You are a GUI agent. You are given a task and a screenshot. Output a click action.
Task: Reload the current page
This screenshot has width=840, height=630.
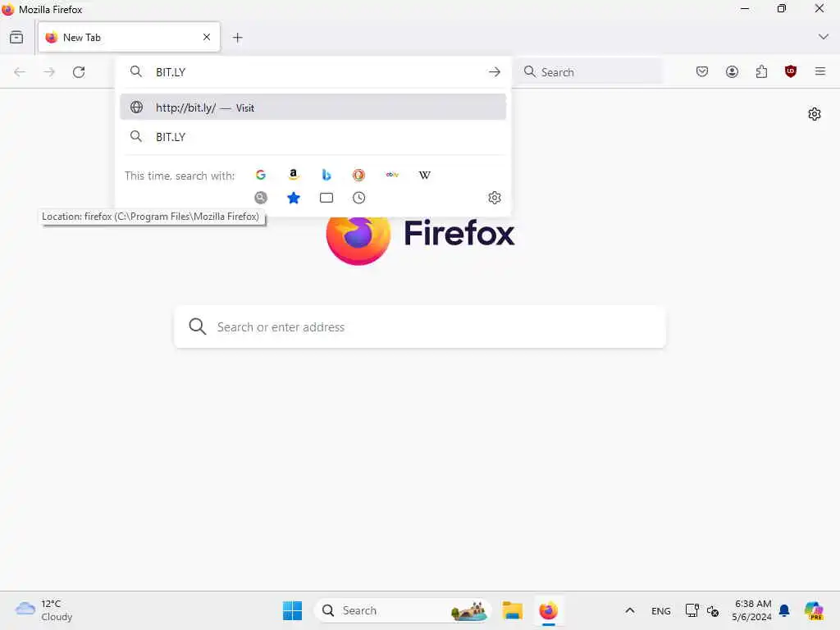pyautogui.click(x=79, y=72)
